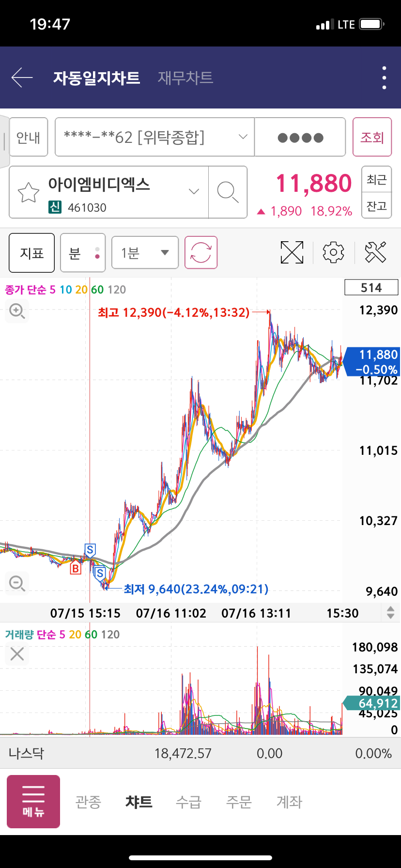Open the 주문 bottom tab
Image resolution: width=401 pixels, height=868 pixels.
coord(239,802)
